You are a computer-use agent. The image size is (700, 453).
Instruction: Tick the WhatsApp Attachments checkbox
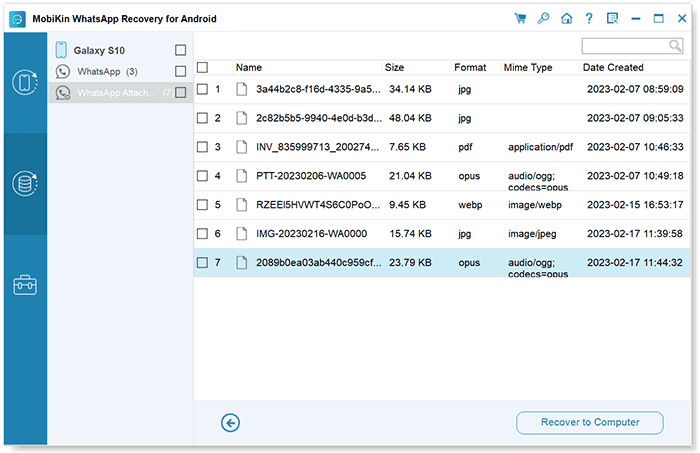click(x=180, y=92)
